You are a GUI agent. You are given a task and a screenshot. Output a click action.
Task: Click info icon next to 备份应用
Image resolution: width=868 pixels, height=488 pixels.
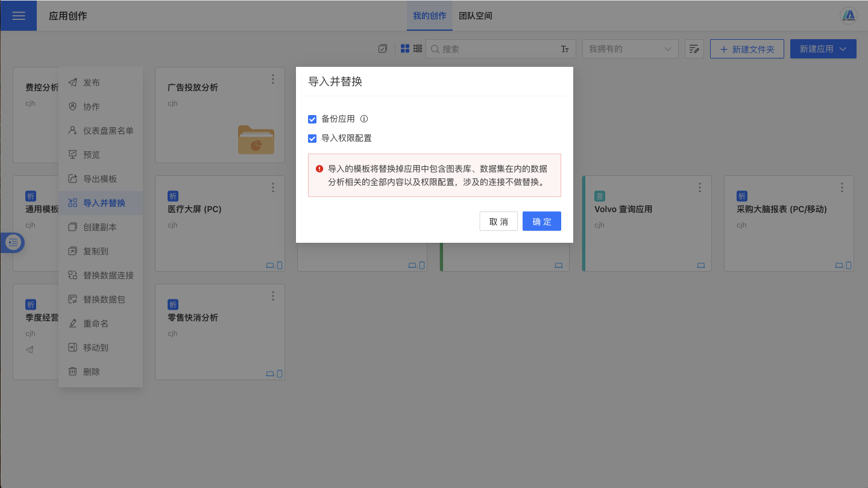364,119
